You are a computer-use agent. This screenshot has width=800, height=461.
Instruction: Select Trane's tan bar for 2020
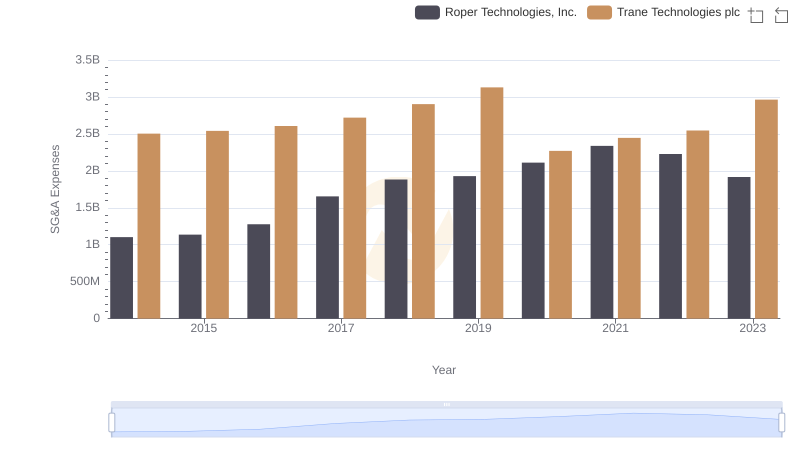coord(561,235)
